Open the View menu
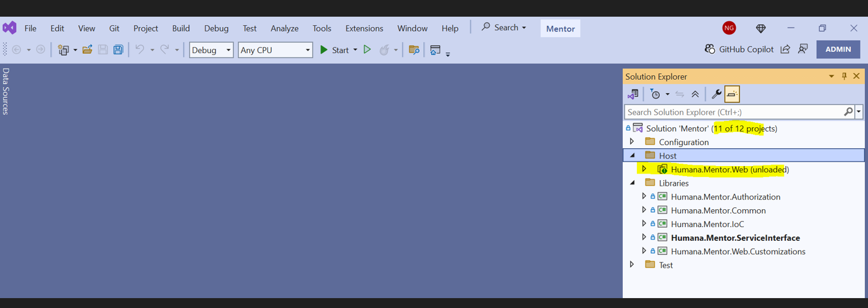The image size is (868, 308). click(86, 28)
